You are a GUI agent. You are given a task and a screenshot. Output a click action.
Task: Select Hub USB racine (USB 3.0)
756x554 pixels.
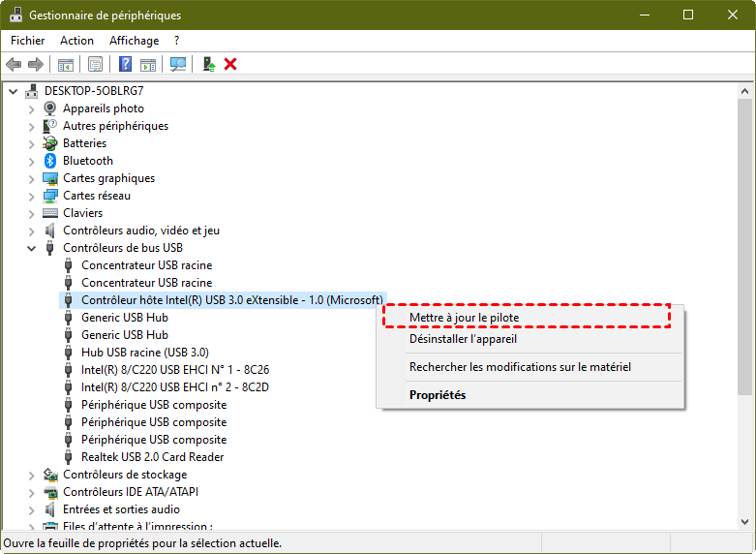coord(144,353)
